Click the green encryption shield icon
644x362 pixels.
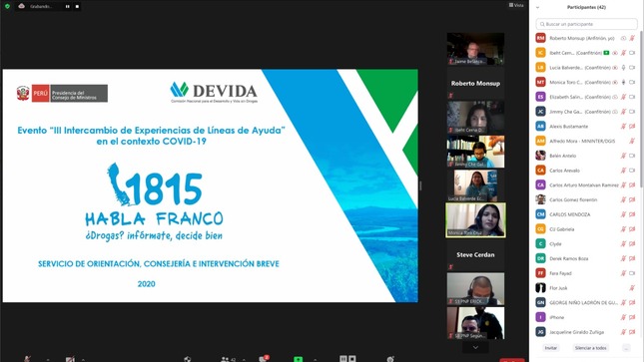coord(7,6)
